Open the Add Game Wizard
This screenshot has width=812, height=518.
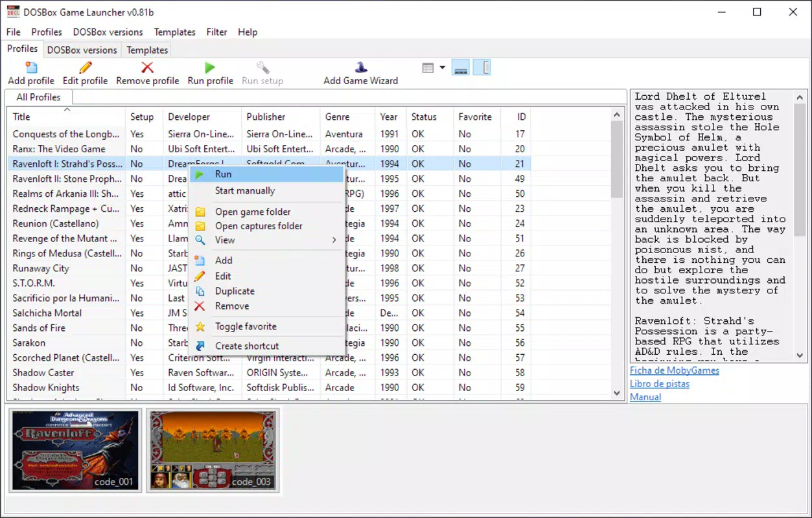(361, 73)
